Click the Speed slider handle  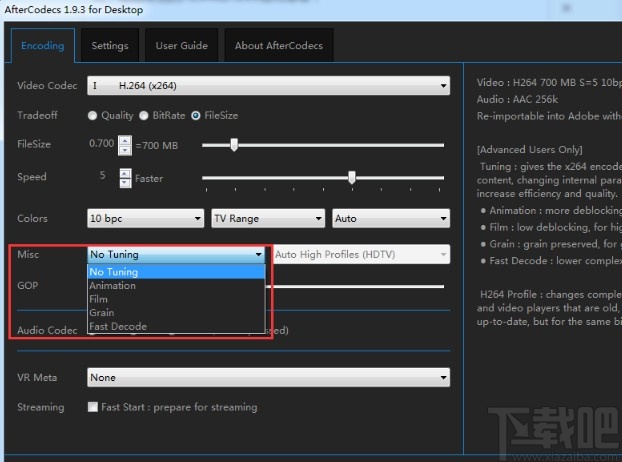[352, 178]
